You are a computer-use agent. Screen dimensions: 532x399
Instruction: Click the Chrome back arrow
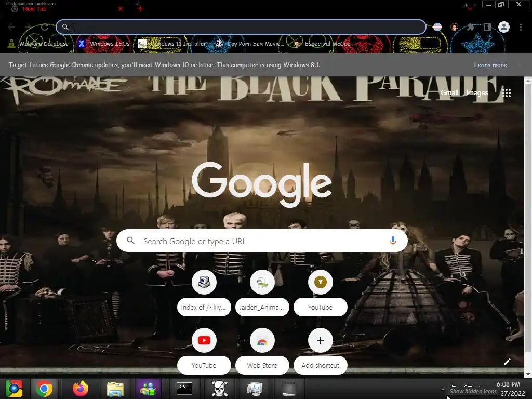11,27
